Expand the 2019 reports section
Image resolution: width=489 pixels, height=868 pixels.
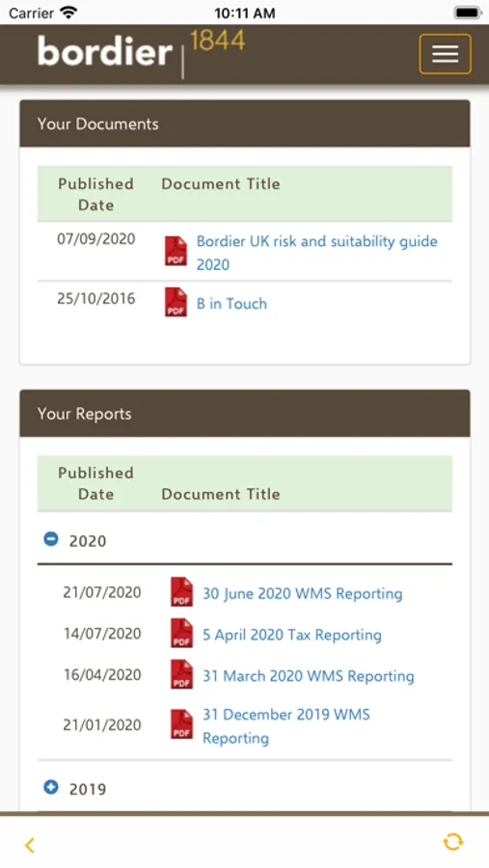[51, 787]
